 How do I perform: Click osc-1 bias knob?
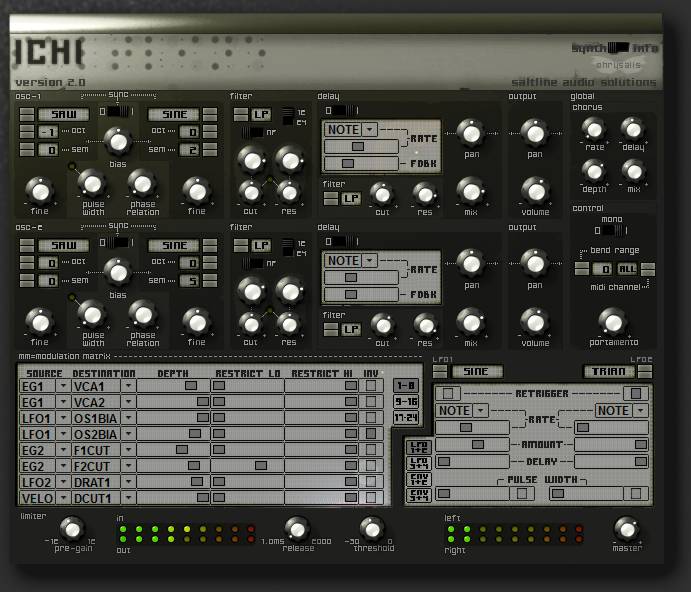[118, 141]
